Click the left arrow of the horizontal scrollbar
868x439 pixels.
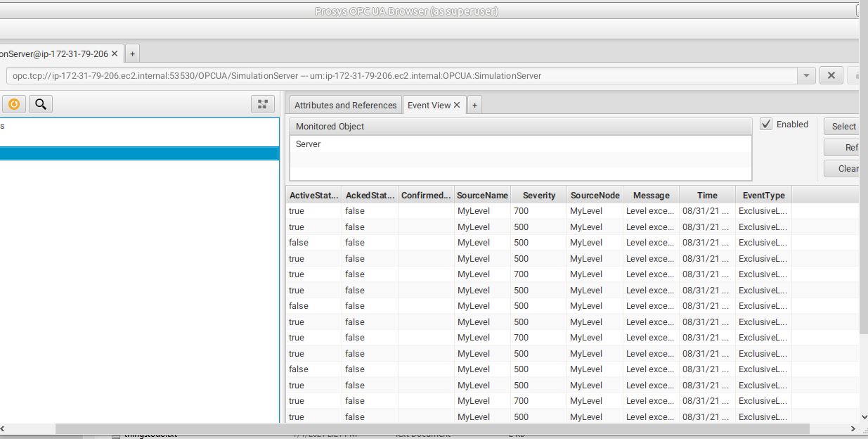pos(4,428)
